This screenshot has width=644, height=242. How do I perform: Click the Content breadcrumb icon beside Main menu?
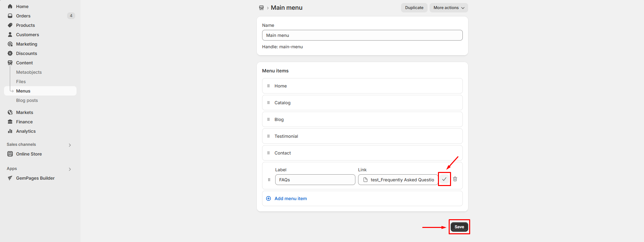pyautogui.click(x=261, y=8)
